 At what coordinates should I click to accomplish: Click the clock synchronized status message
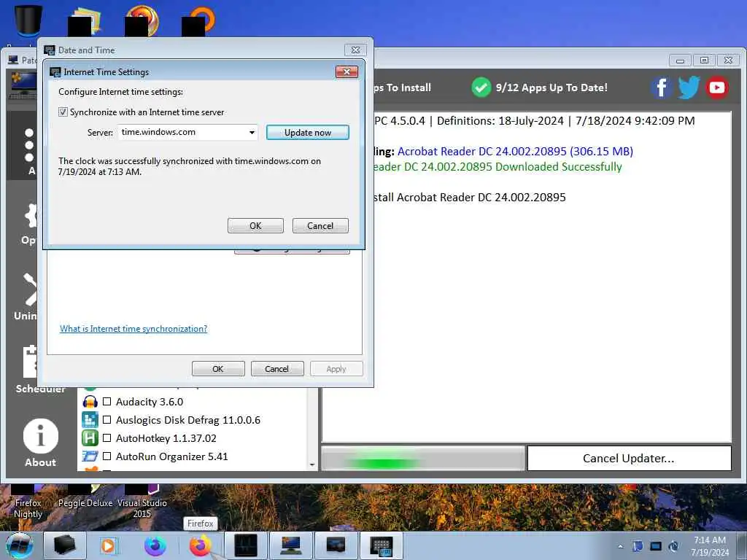pyautogui.click(x=190, y=166)
